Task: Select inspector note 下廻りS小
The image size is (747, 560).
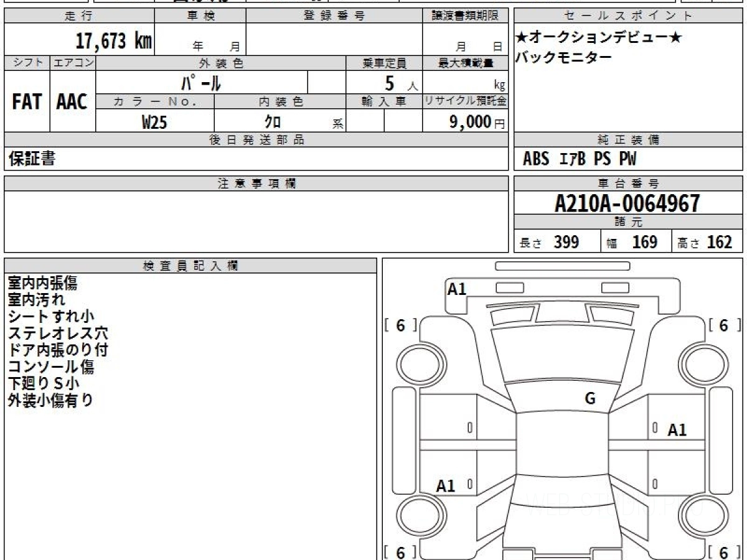Action: (x=44, y=383)
